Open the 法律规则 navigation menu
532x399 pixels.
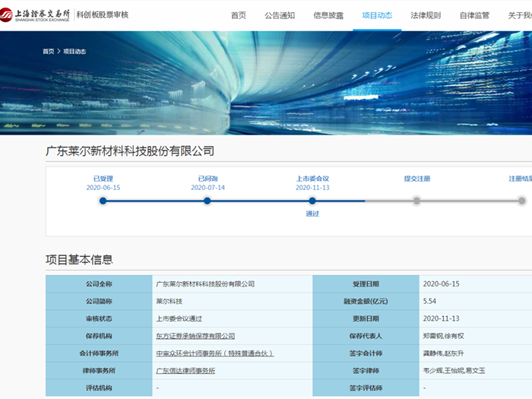point(426,15)
